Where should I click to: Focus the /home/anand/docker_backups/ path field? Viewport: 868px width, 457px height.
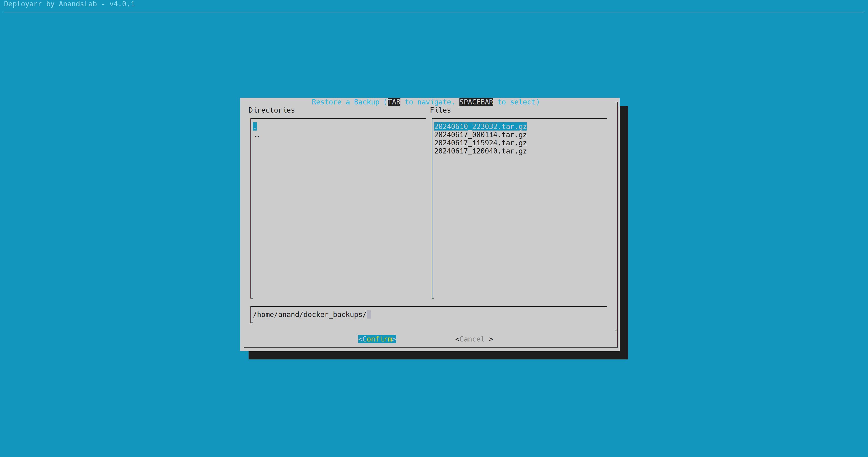click(309, 314)
